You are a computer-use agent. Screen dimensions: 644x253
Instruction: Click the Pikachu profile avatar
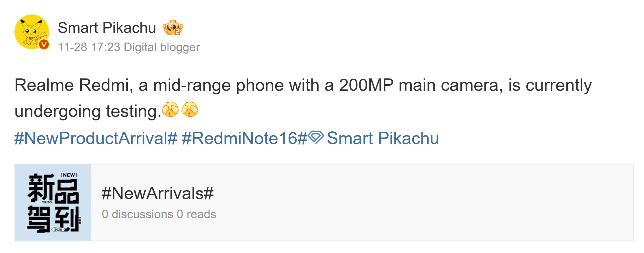coord(31,32)
